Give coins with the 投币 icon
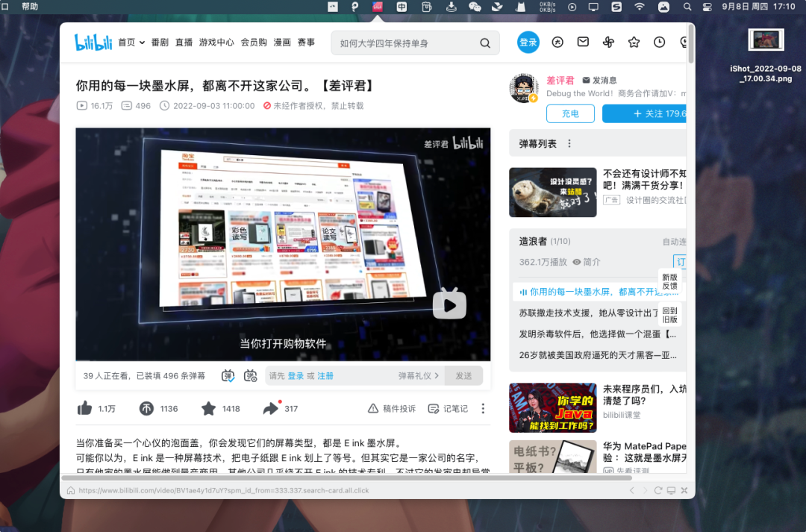806x532 pixels. click(146, 409)
